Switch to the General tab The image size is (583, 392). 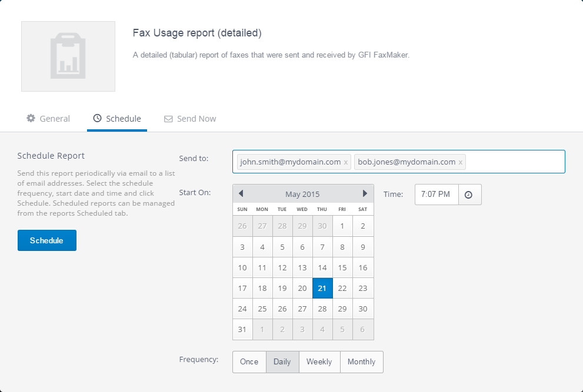click(48, 119)
